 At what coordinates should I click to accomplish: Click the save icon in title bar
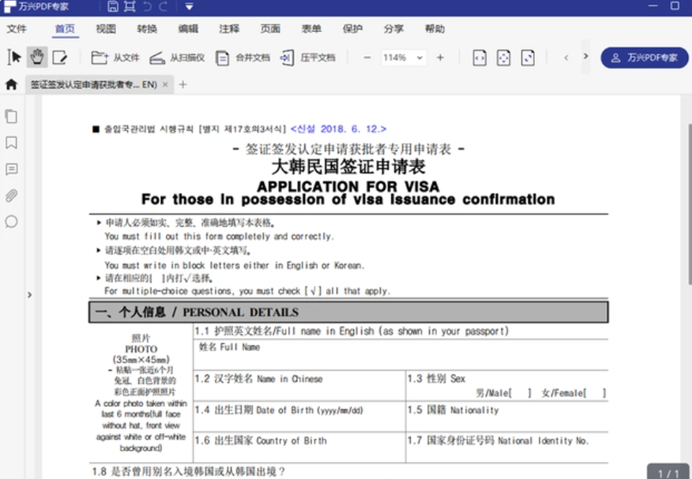tap(113, 6)
